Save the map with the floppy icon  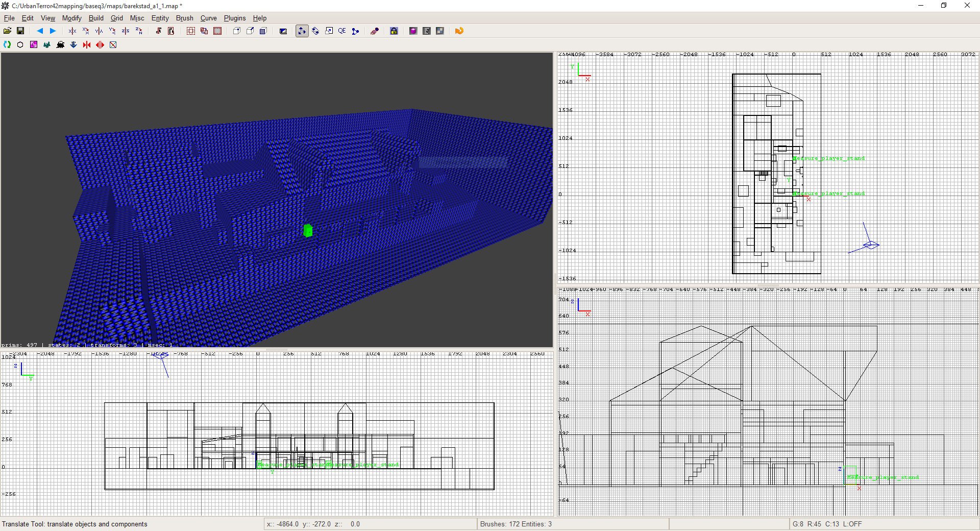(20, 31)
